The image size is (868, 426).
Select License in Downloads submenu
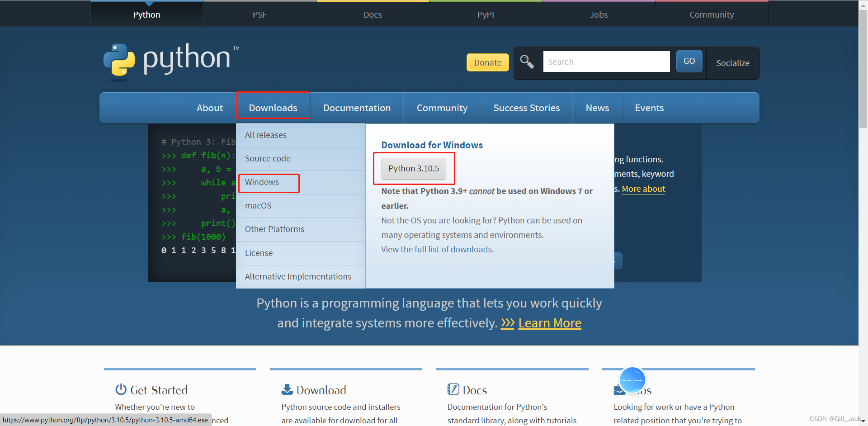pyautogui.click(x=300, y=253)
